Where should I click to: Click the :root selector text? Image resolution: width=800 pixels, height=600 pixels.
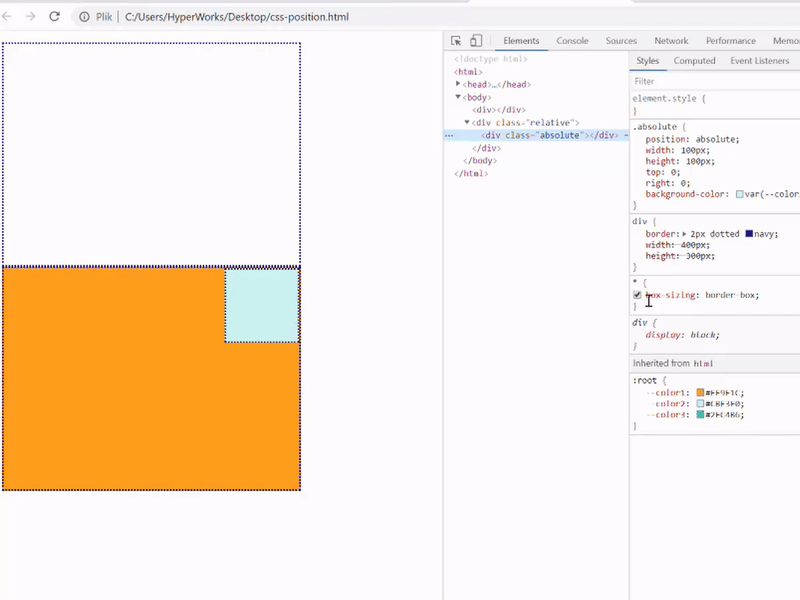coord(644,380)
